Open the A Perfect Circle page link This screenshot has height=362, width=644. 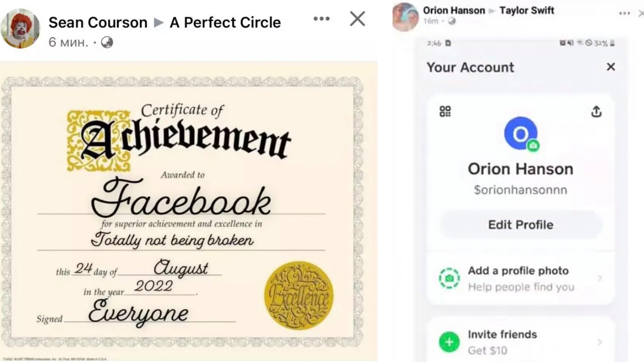pyautogui.click(x=225, y=23)
